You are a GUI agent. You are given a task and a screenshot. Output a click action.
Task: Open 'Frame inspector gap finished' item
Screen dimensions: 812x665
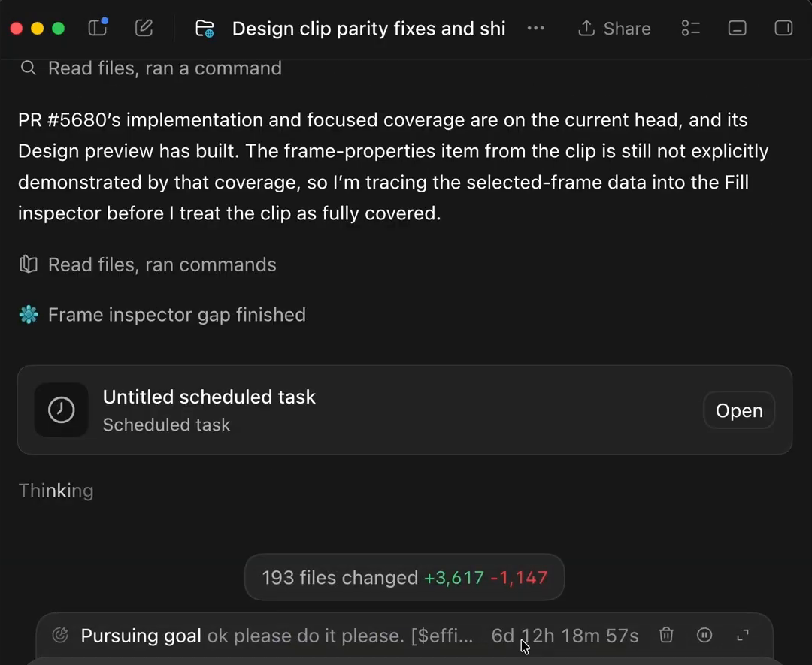pyautogui.click(x=162, y=315)
